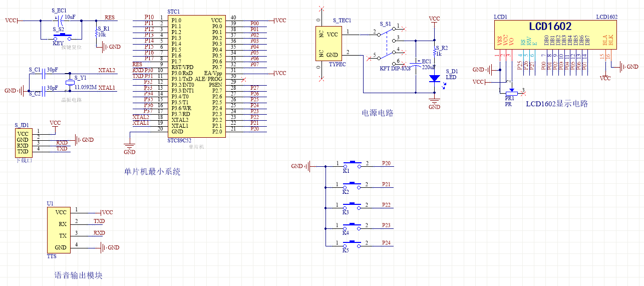Screen dimensions: 644x286
Task: Select the S_R1 10k resistor symbol
Action: point(96,33)
